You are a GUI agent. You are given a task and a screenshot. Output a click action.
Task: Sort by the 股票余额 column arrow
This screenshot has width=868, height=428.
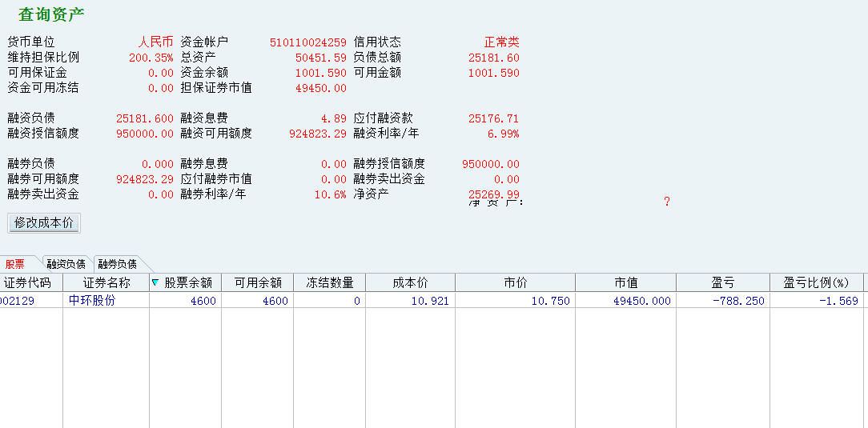tap(155, 282)
